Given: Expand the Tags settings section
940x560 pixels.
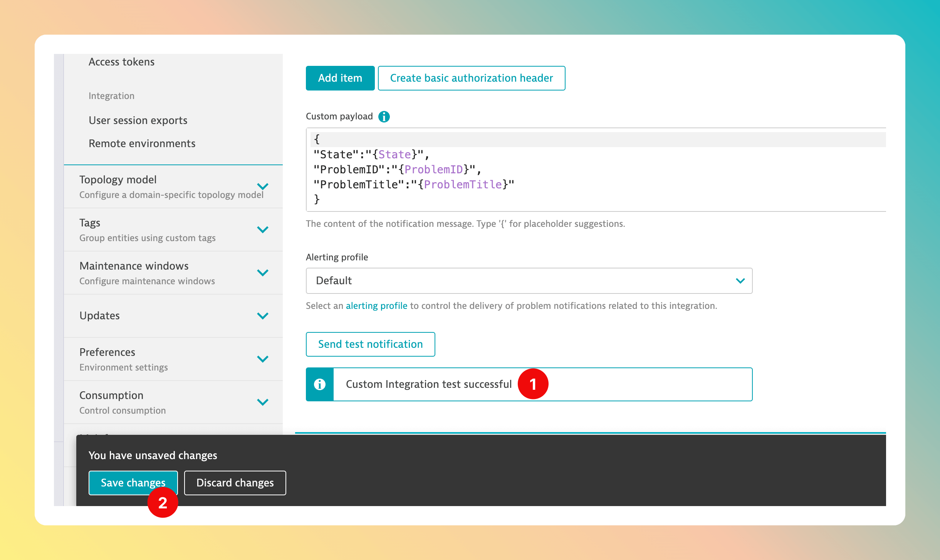Looking at the screenshot, I should (x=263, y=230).
